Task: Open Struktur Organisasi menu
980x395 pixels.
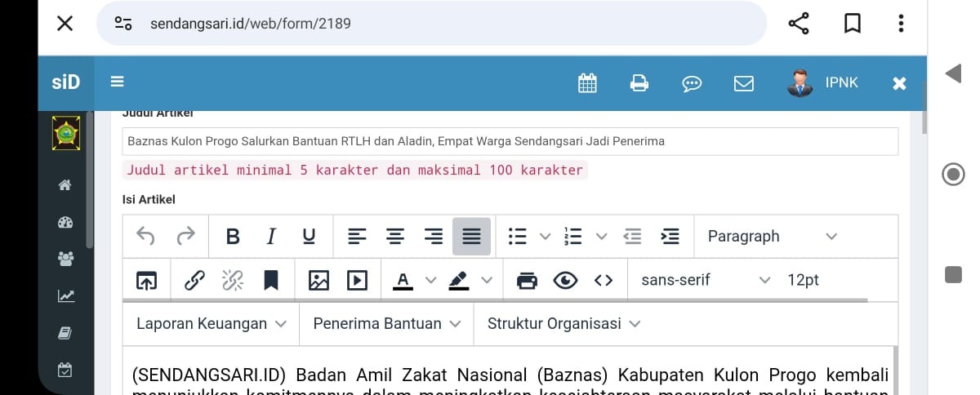Action: pyautogui.click(x=563, y=324)
